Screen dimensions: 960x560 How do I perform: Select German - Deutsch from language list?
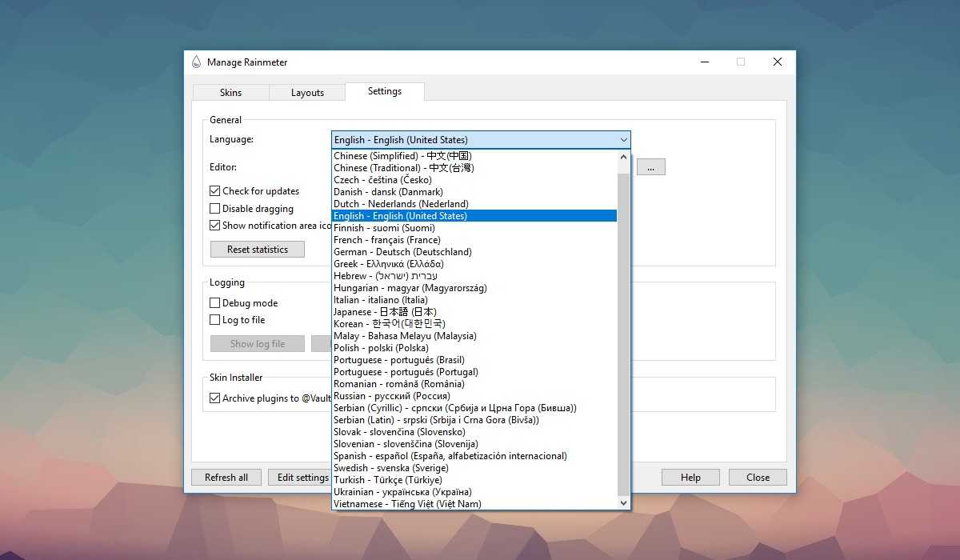(402, 252)
